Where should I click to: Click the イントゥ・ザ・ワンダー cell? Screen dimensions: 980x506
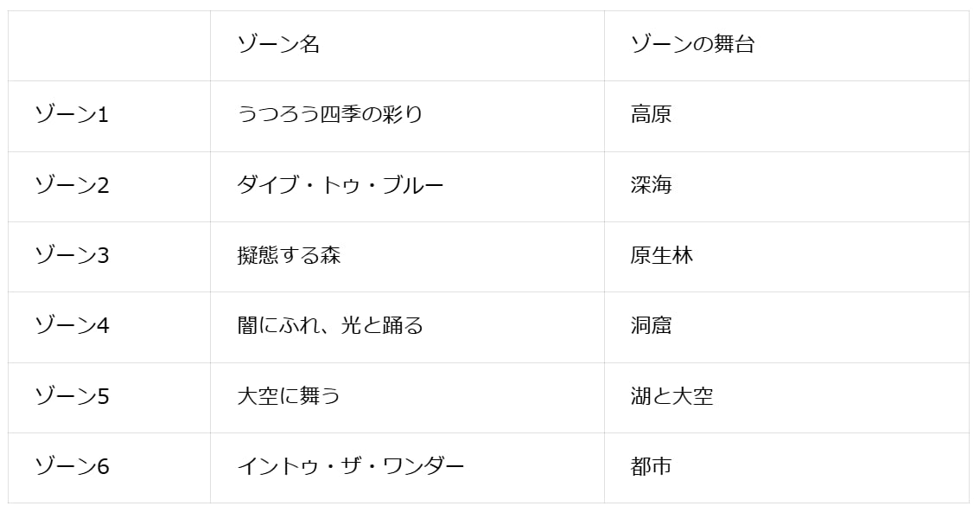351,467
